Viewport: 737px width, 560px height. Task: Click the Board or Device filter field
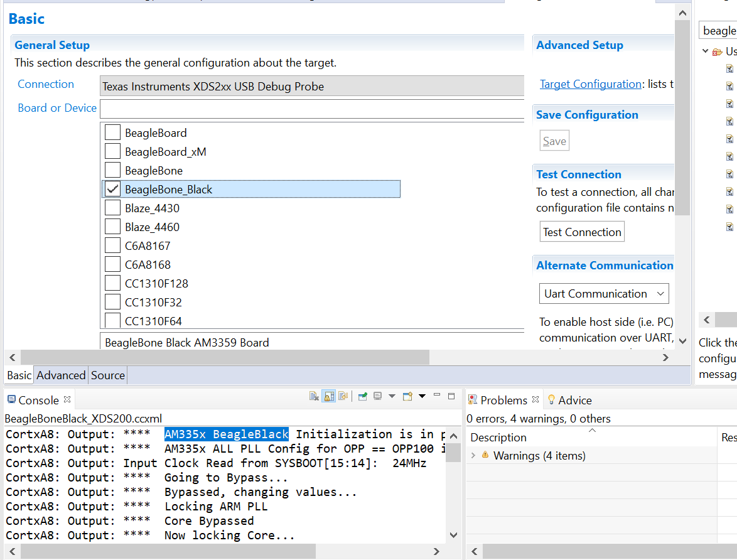tap(312, 109)
